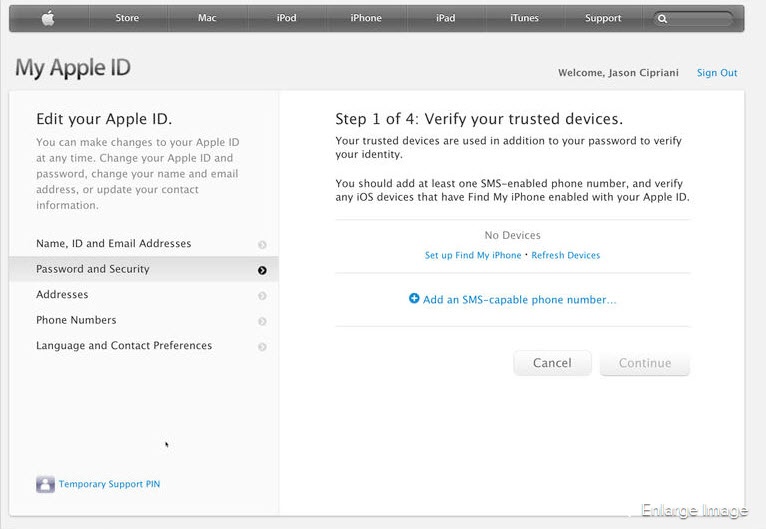Open the iPad navigation item

coord(446,18)
